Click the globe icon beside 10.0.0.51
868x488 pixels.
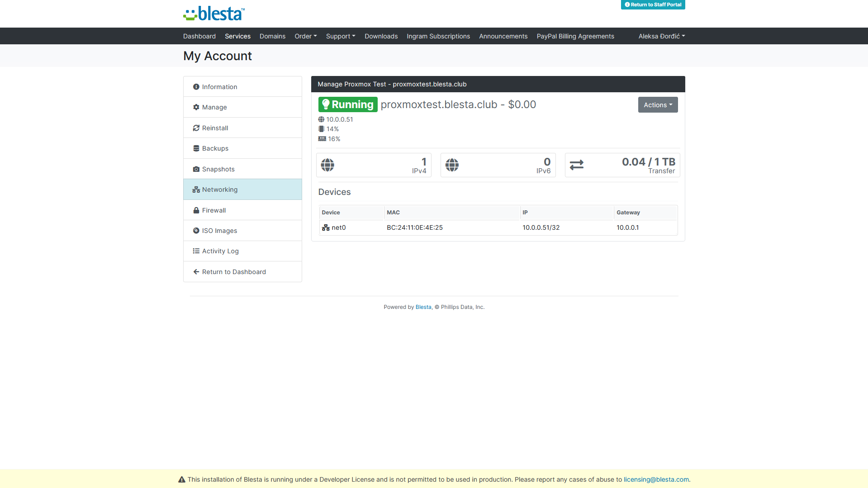coord(321,119)
